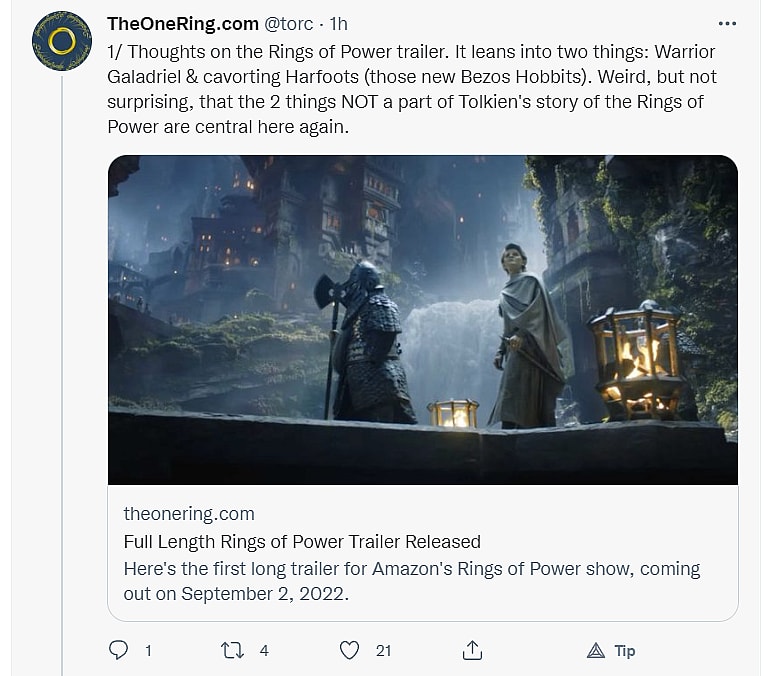The height and width of the screenshot is (676, 768).
Task: Click the retweet count "4"
Action: pos(264,651)
